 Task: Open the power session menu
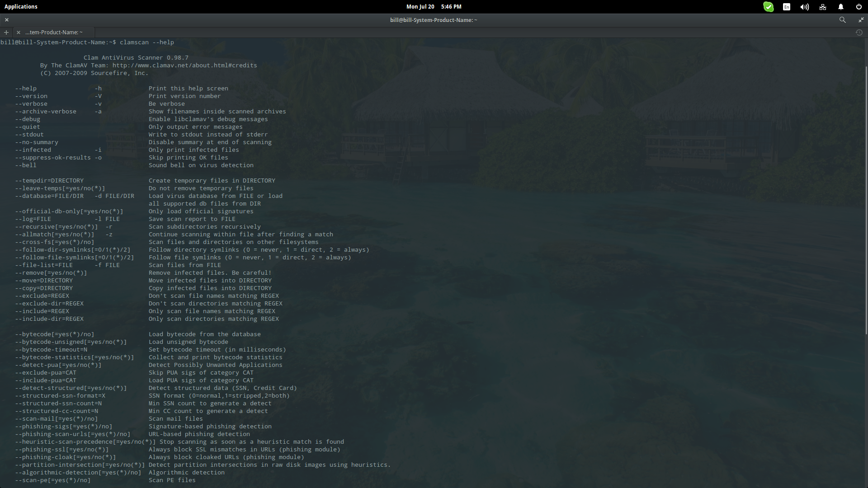(x=859, y=7)
